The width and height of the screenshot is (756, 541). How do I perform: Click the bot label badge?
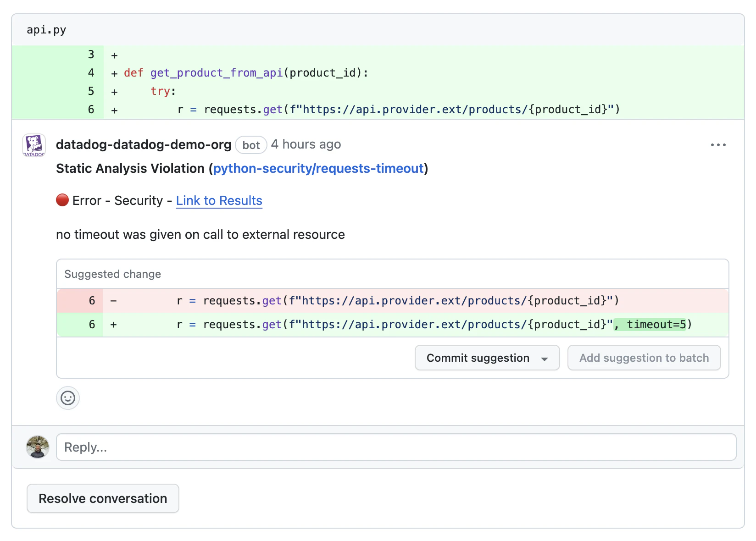pyautogui.click(x=251, y=145)
